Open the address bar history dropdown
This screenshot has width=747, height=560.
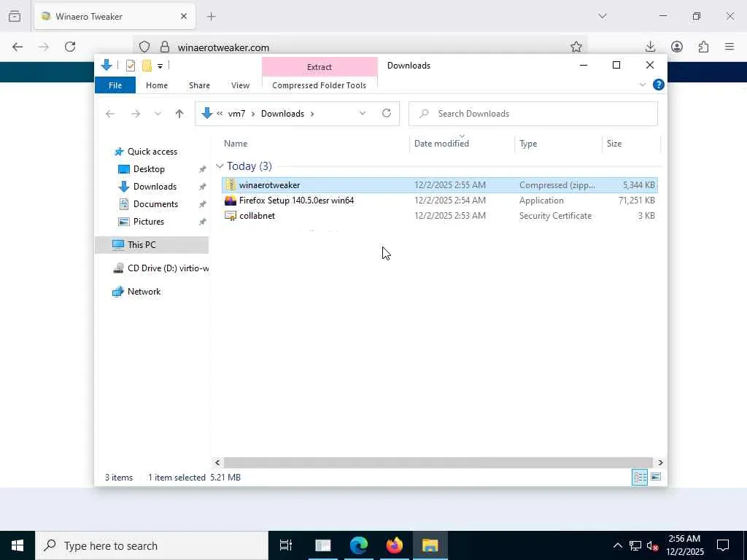[363, 113]
